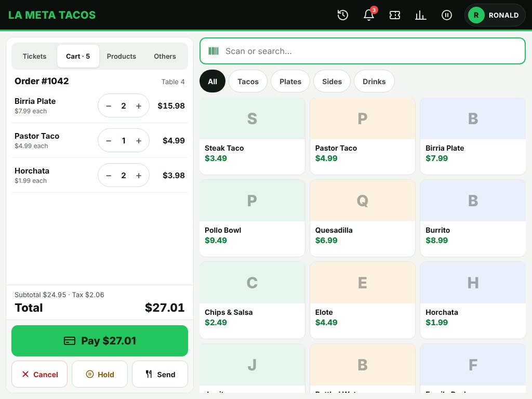
Task: Add Elote to order
Action: (362, 300)
